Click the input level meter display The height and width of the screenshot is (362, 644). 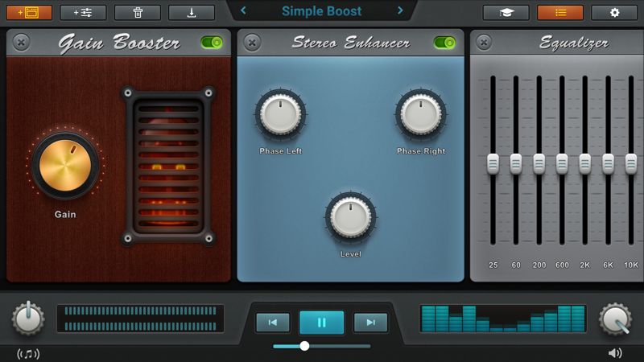pos(140,318)
